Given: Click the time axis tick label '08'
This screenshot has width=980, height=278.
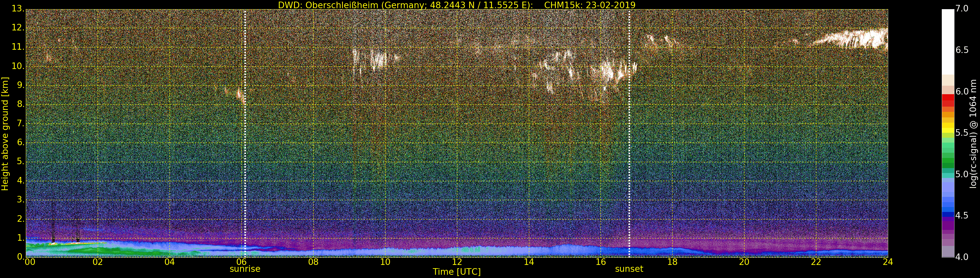Looking at the screenshot, I should coord(313,262).
